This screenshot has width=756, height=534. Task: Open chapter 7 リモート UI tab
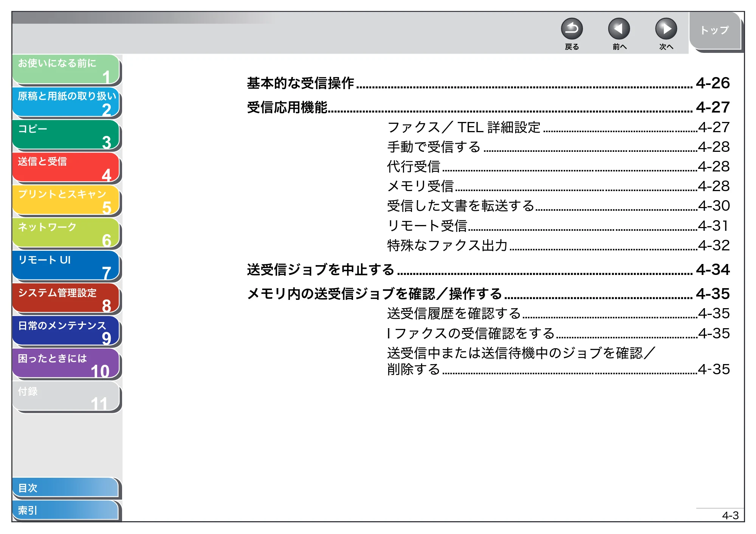66,266
